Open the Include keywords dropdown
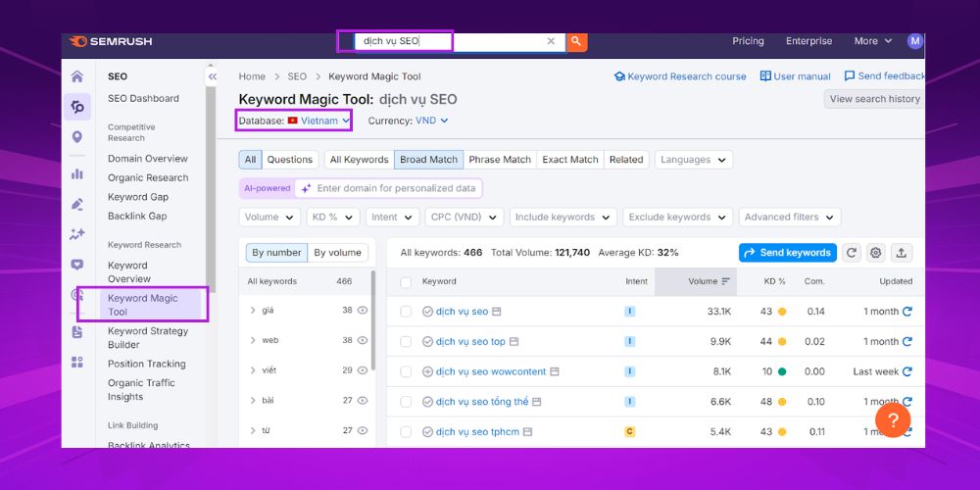980x490 pixels. tap(563, 218)
